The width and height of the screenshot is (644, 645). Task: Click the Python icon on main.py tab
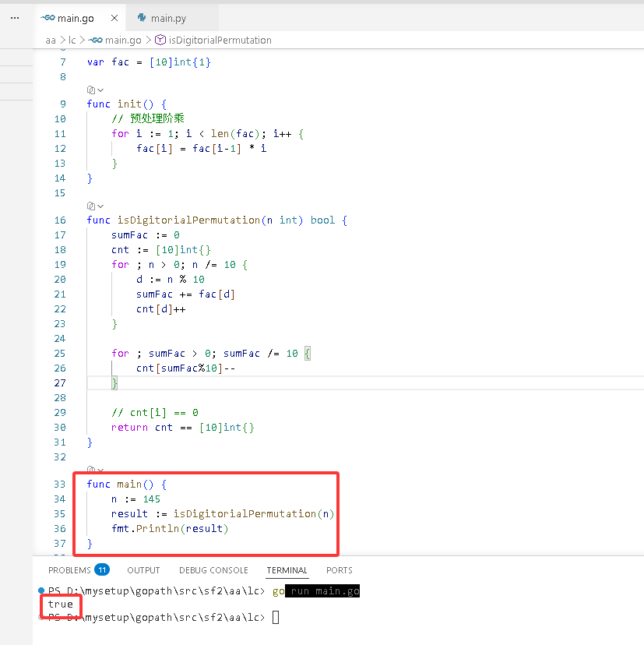142,18
